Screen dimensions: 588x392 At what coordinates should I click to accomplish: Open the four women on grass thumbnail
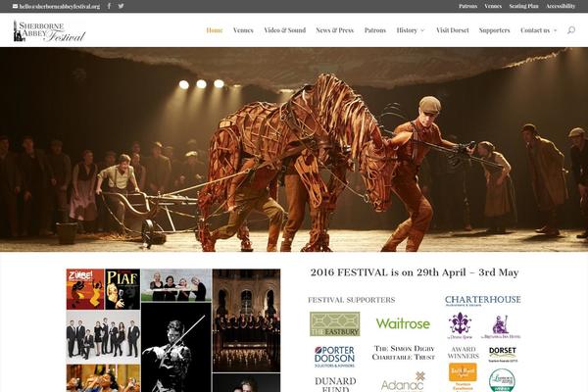point(175,285)
